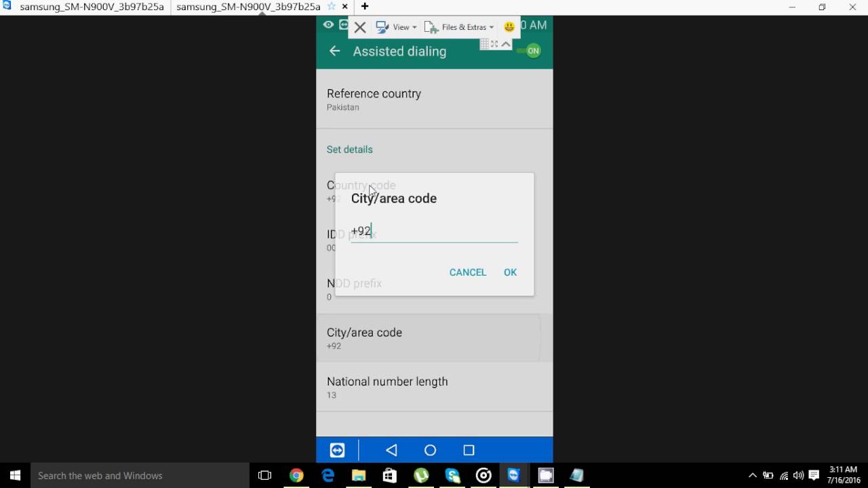Open uTorrent from the taskbar
Viewport: 868px width, 488px height.
point(421,475)
